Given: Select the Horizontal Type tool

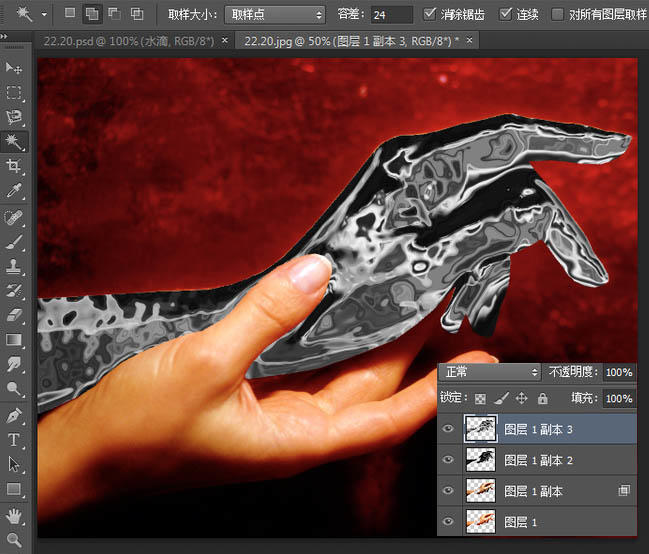Looking at the screenshot, I should (14, 439).
